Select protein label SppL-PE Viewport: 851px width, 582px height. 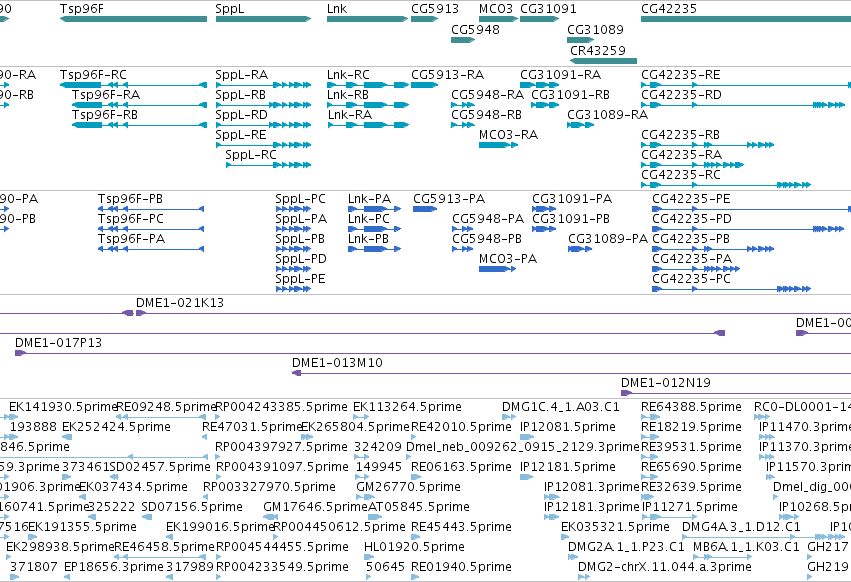[301, 279]
